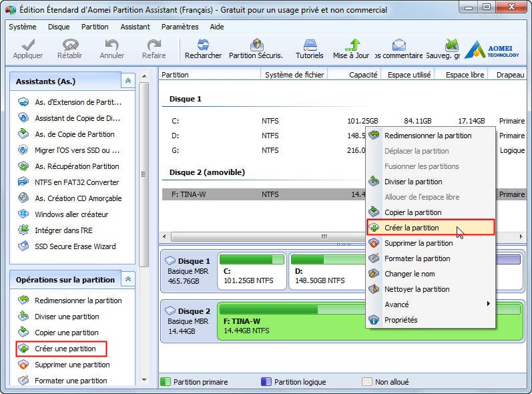
Task: Choose Diviser la partition in context menu
Action: coord(431,182)
